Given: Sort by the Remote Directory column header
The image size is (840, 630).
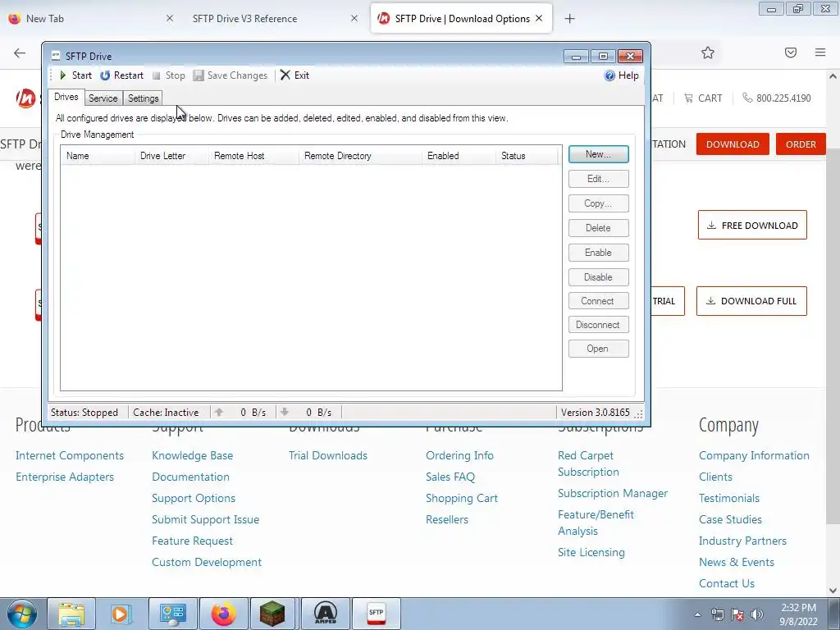Looking at the screenshot, I should tap(360, 156).
